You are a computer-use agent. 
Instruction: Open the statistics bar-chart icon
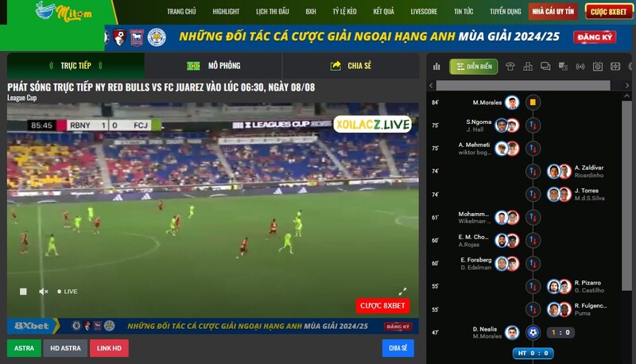pos(436,67)
